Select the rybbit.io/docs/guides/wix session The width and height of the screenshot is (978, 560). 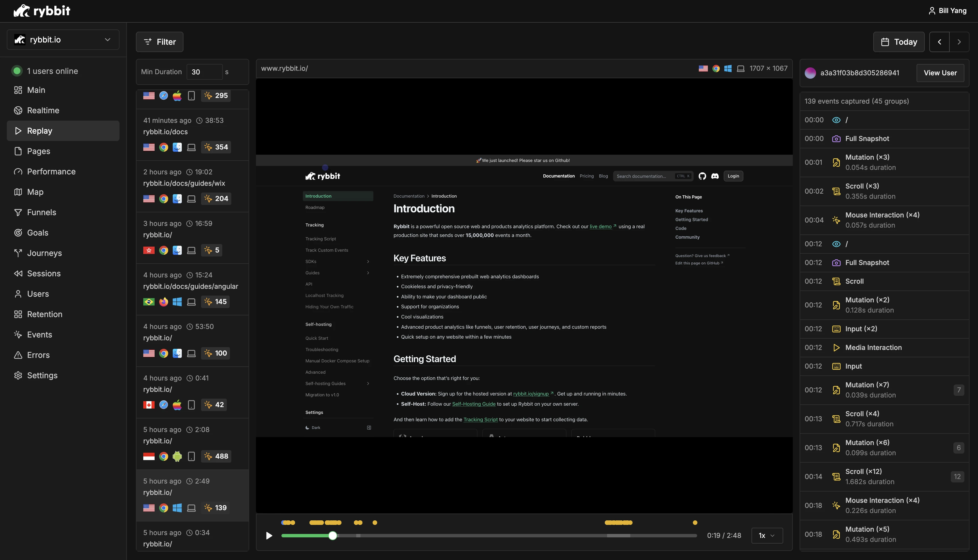192,186
